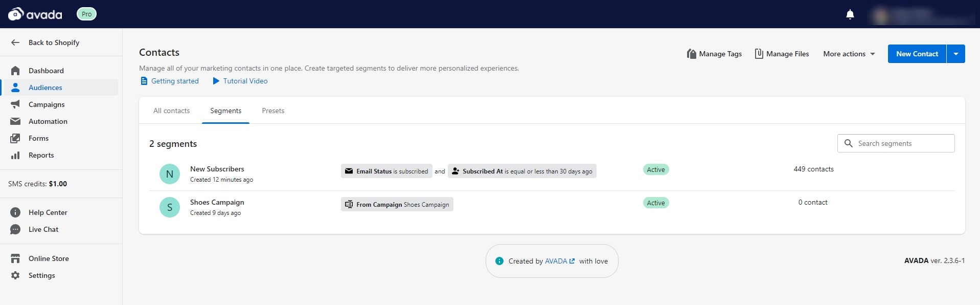Open the New Subscribers segment

point(217,169)
